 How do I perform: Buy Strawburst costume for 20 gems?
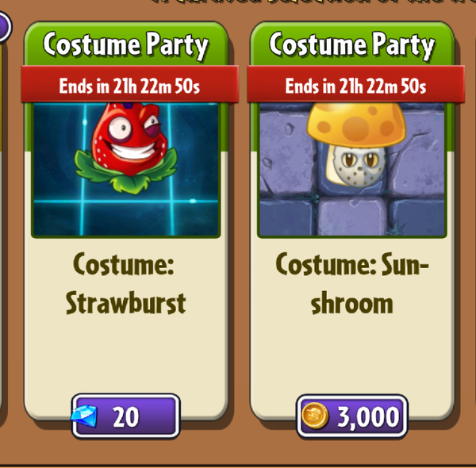[126, 416]
